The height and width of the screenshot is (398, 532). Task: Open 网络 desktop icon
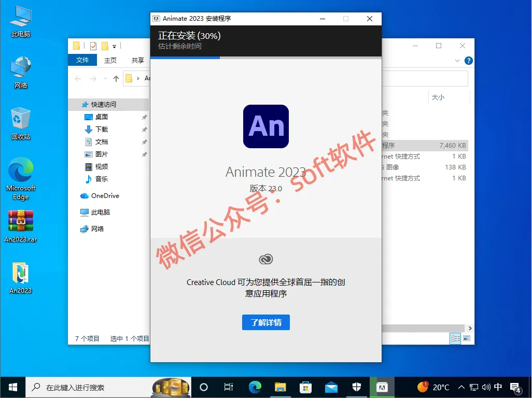[x=21, y=73]
